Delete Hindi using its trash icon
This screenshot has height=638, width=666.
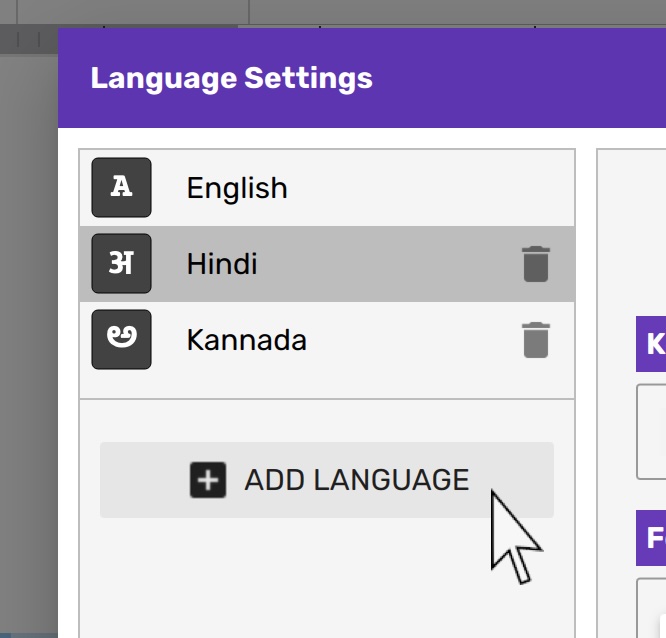[x=536, y=264]
